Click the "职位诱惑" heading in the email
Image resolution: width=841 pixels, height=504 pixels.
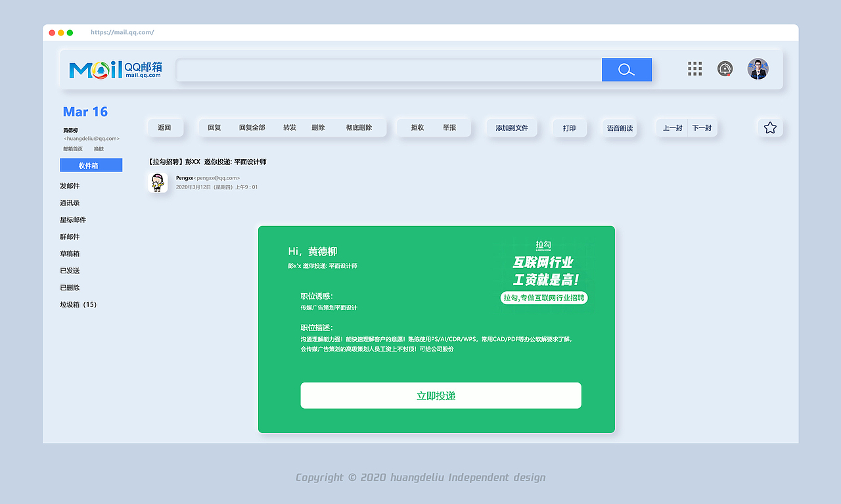point(317,296)
